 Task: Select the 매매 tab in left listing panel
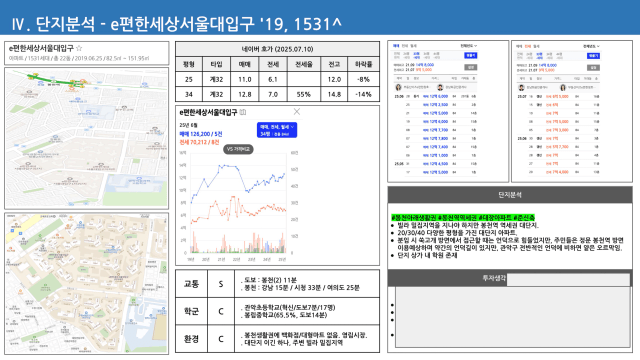click(x=396, y=46)
